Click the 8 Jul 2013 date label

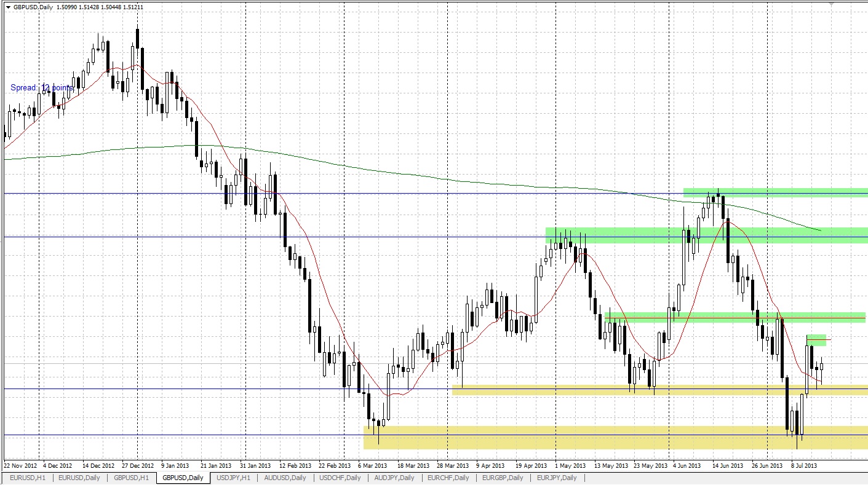coord(805,465)
